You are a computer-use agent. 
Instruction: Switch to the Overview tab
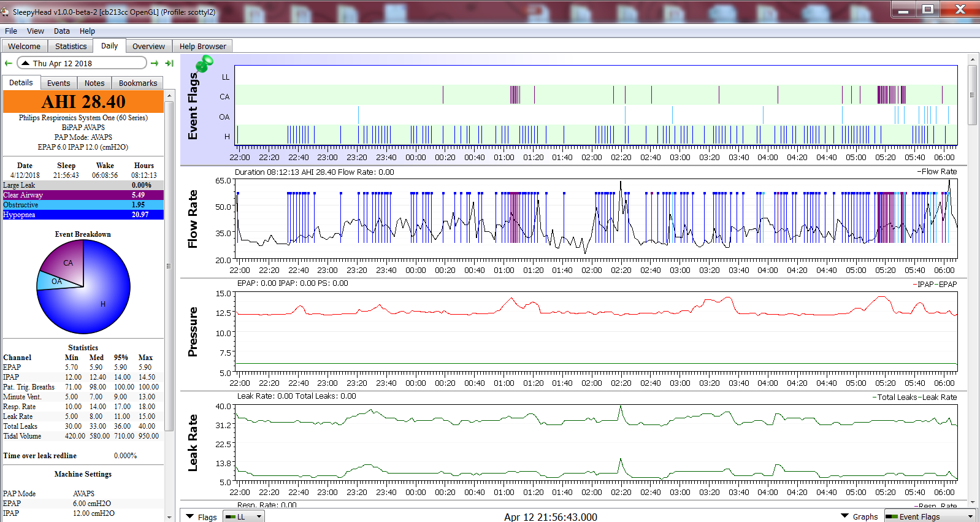[149, 46]
